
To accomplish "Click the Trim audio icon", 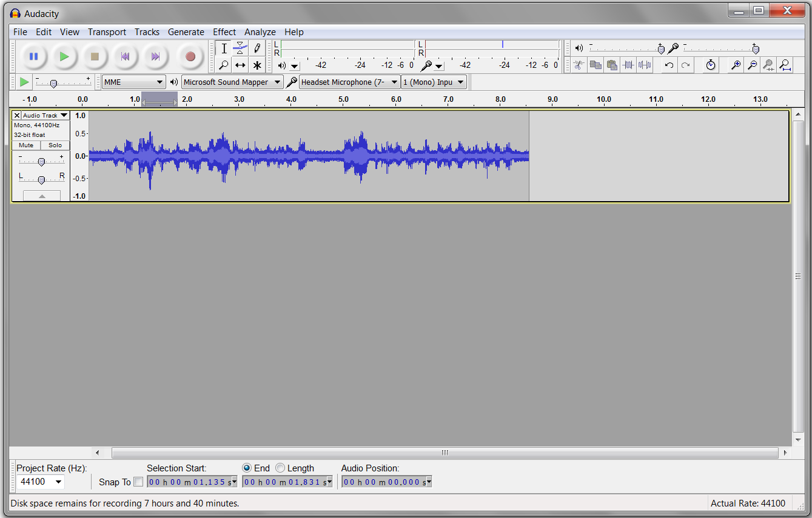I will click(628, 65).
